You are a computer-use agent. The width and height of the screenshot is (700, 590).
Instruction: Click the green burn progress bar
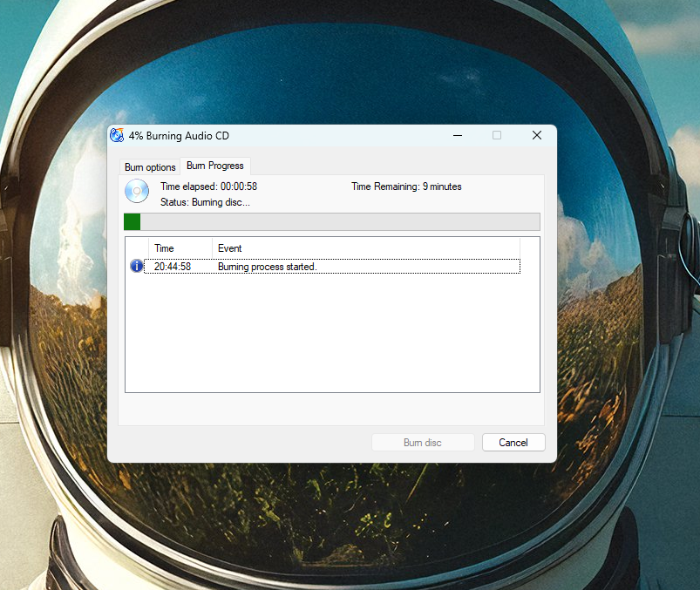tap(332, 222)
